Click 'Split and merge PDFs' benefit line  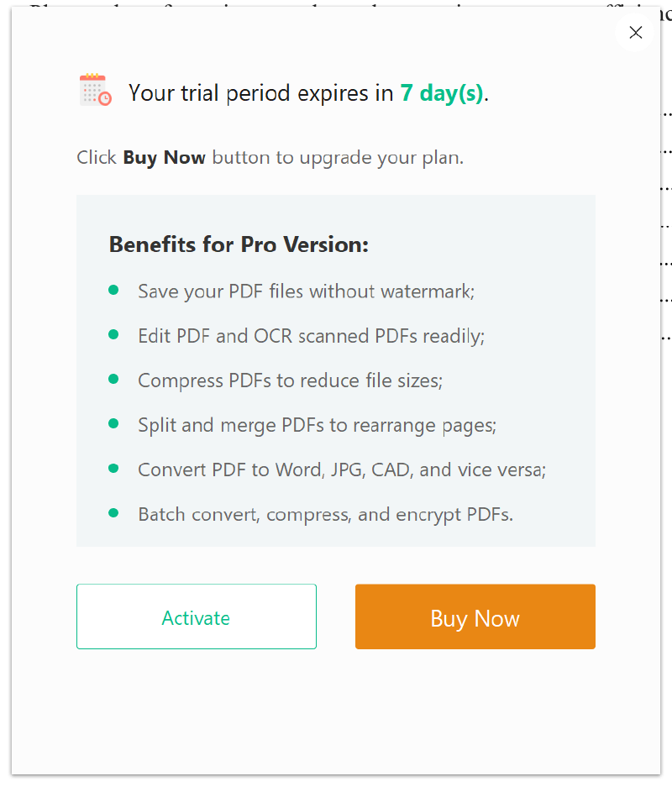(x=317, y=425)
